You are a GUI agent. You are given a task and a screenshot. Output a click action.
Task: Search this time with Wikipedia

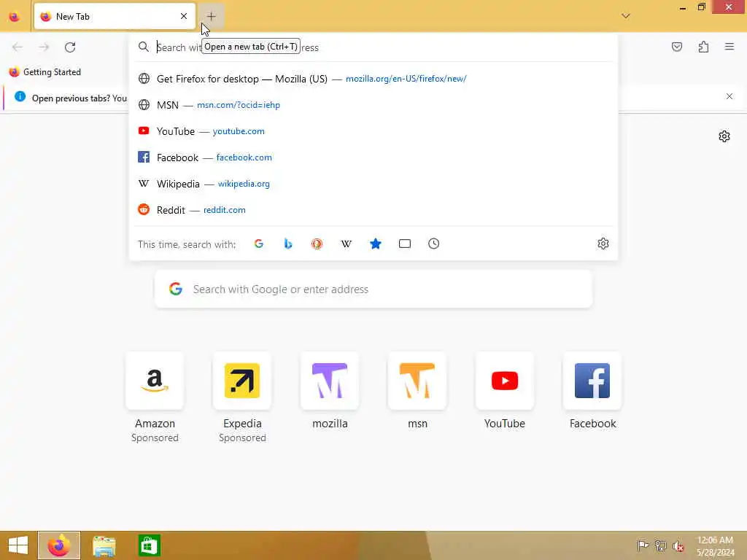[347, 244]
